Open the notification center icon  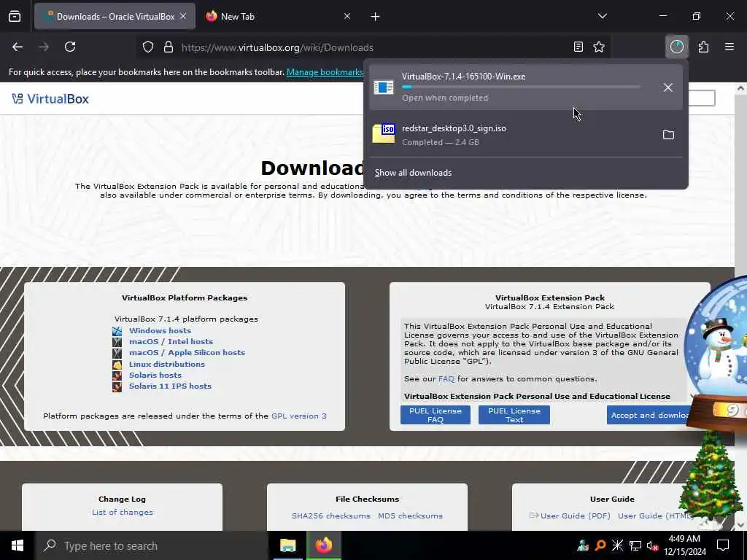pyautogui.click(x=723, y=545)
